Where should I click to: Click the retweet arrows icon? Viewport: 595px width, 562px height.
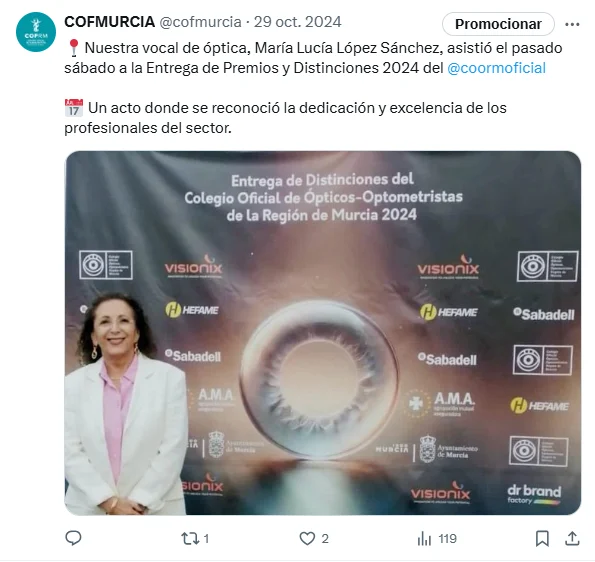189,538
